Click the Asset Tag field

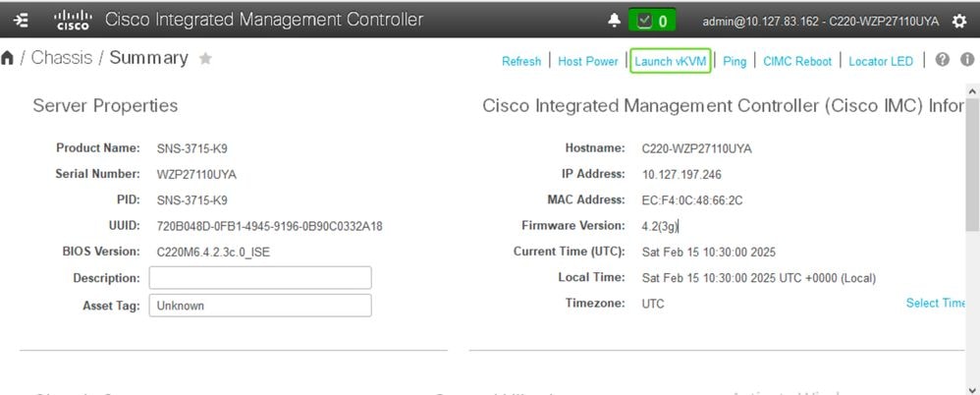coord(260,306)
